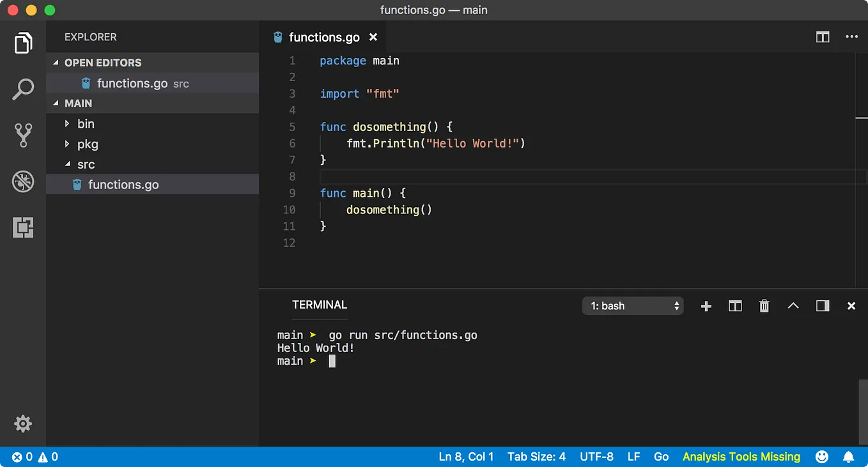Open Manage settings gear icon
Screen dimensions: 868x467
tap(23, 424)
